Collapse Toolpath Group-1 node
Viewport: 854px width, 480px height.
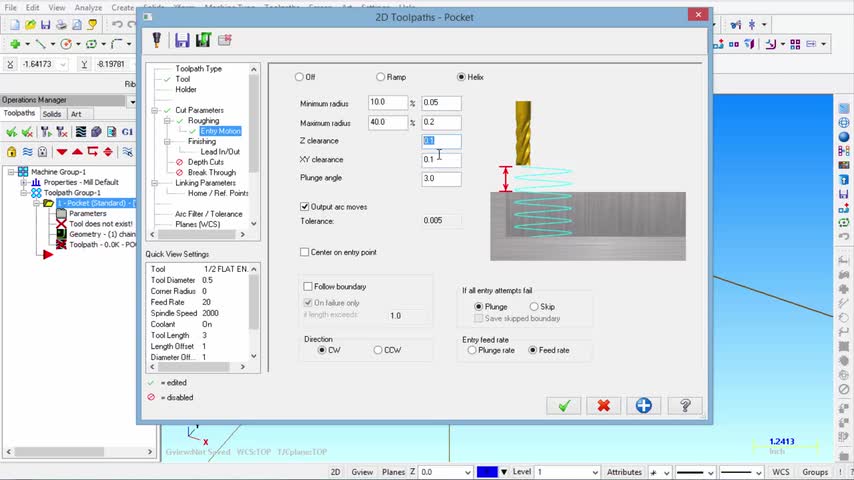coord(23,193)
